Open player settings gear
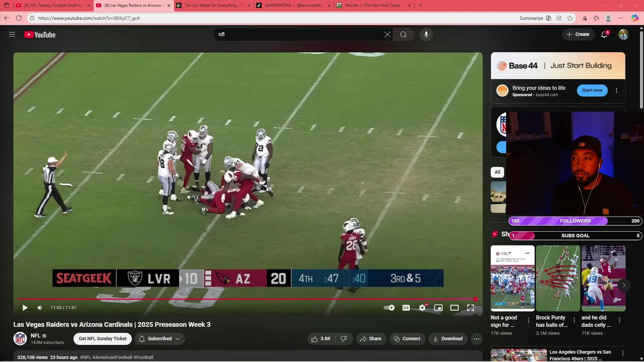 422,308
